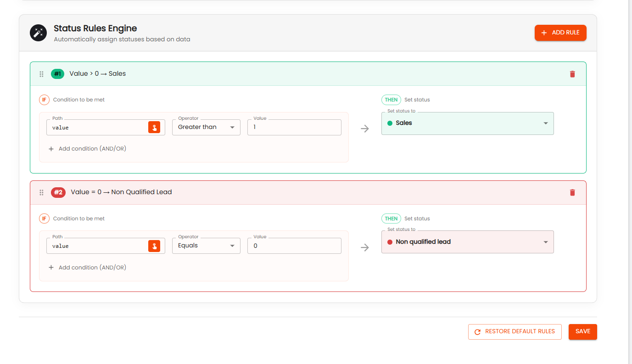Focus the Path field in rule #2
The image size is (632, 364).
click(x=97, y=246)
